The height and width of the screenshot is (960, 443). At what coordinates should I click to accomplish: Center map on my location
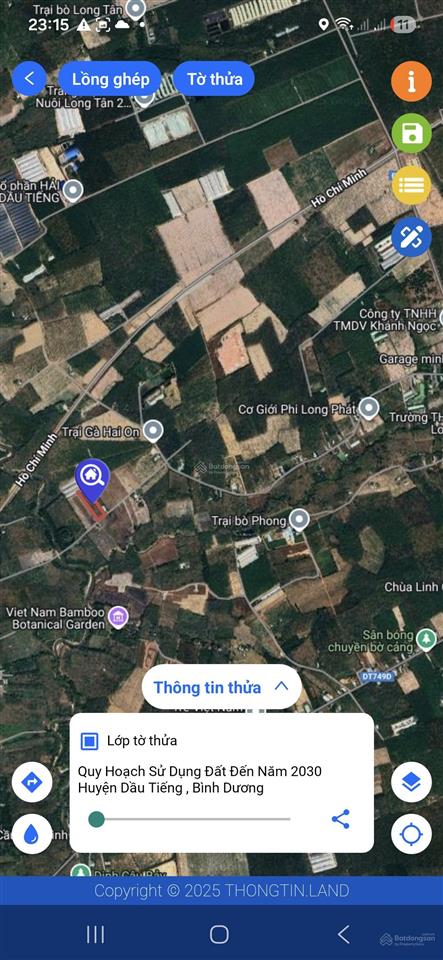[411, 834]
